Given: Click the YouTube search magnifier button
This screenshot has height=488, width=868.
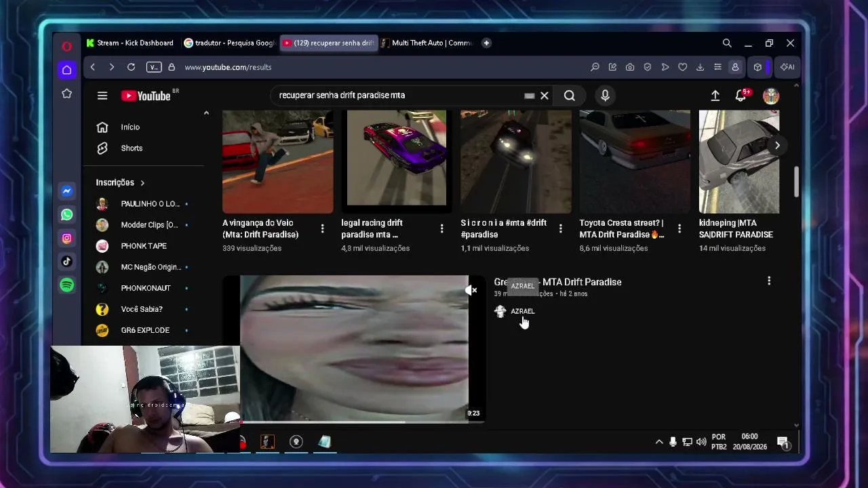Looking at the screenshot, I should [570, 96].
